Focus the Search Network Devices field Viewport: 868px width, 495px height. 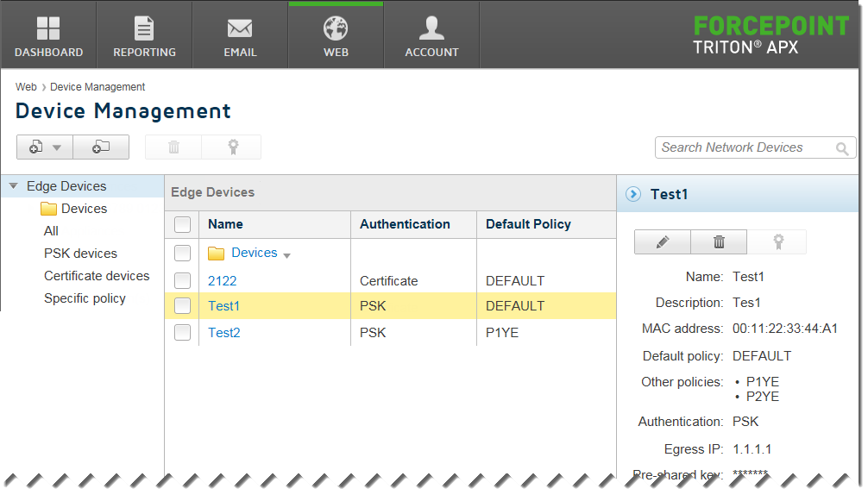click(745, 147)
